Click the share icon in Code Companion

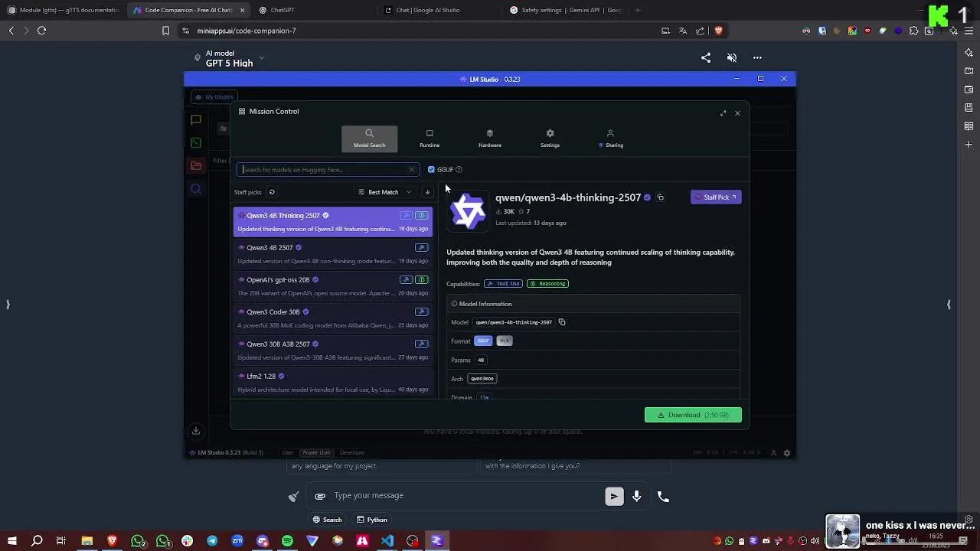point(706,57)
